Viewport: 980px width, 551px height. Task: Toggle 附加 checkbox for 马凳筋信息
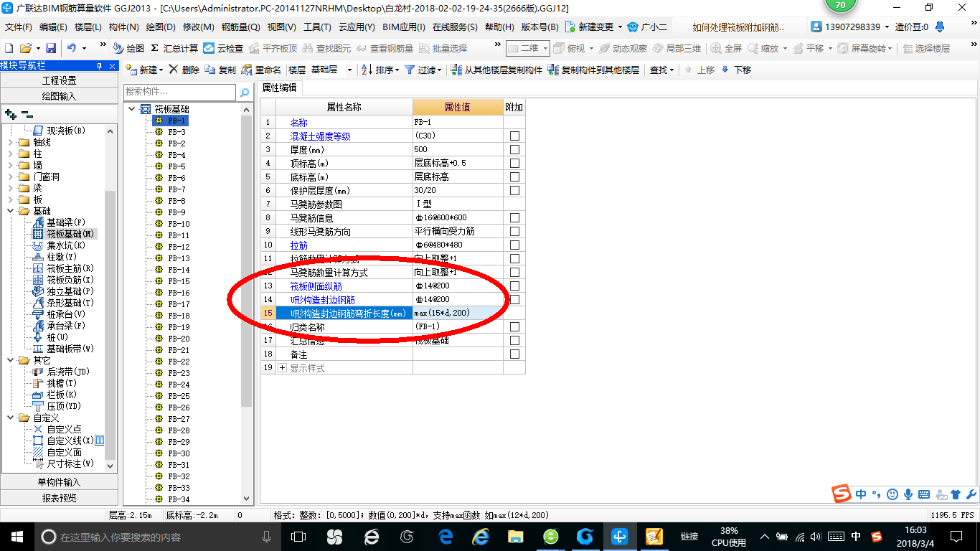[514, 217]
